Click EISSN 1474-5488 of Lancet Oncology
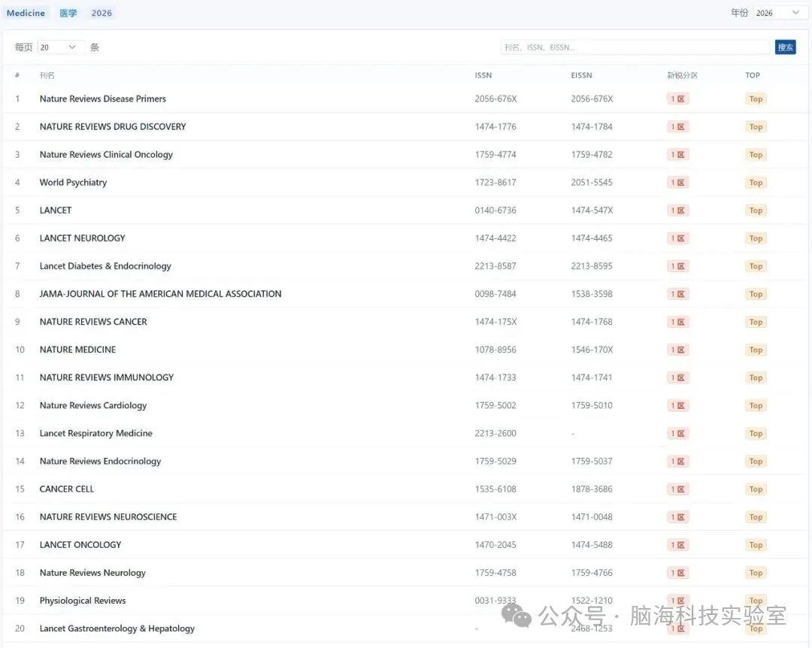 [x=592, y=545]
